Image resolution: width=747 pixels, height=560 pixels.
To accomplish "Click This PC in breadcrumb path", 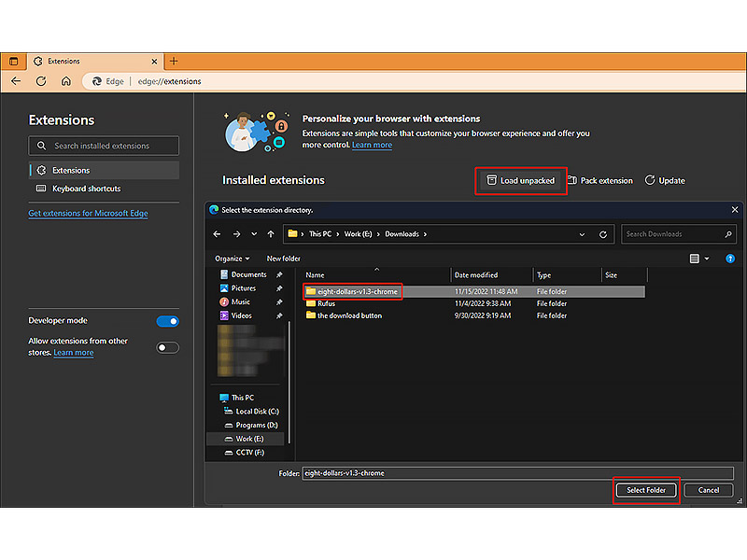I will [320, 234].
